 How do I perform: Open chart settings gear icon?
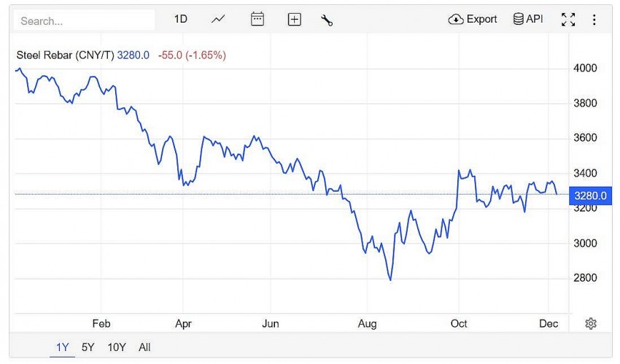pos(591,324)
